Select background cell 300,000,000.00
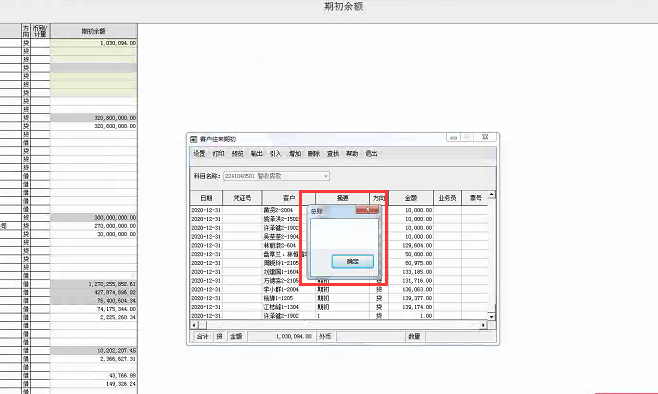This screenshot has height=394, width=658. pos(94,218)
